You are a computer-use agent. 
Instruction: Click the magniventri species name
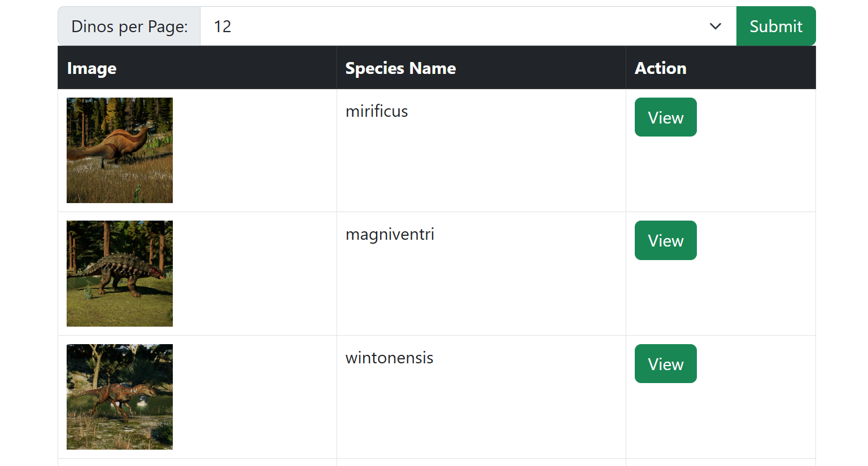click(390, 235)
